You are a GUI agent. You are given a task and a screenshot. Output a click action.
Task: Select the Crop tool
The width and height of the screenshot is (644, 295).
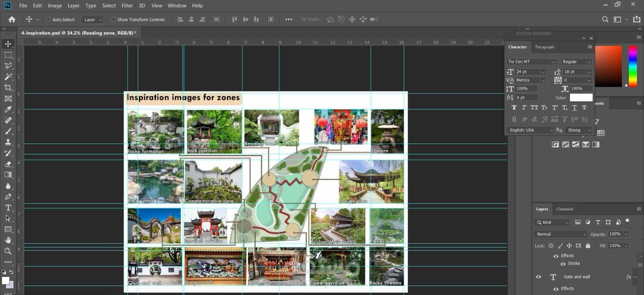[8, 87]
